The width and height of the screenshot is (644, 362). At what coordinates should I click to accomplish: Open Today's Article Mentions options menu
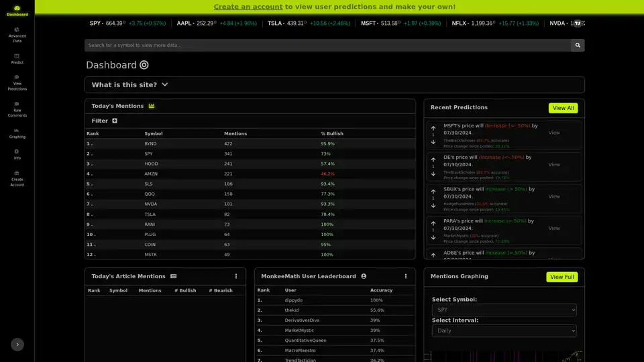click(236, 276)
